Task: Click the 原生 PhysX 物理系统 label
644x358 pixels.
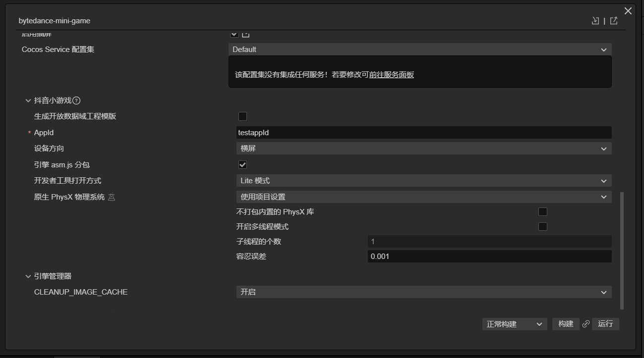Action: point(69,197)
